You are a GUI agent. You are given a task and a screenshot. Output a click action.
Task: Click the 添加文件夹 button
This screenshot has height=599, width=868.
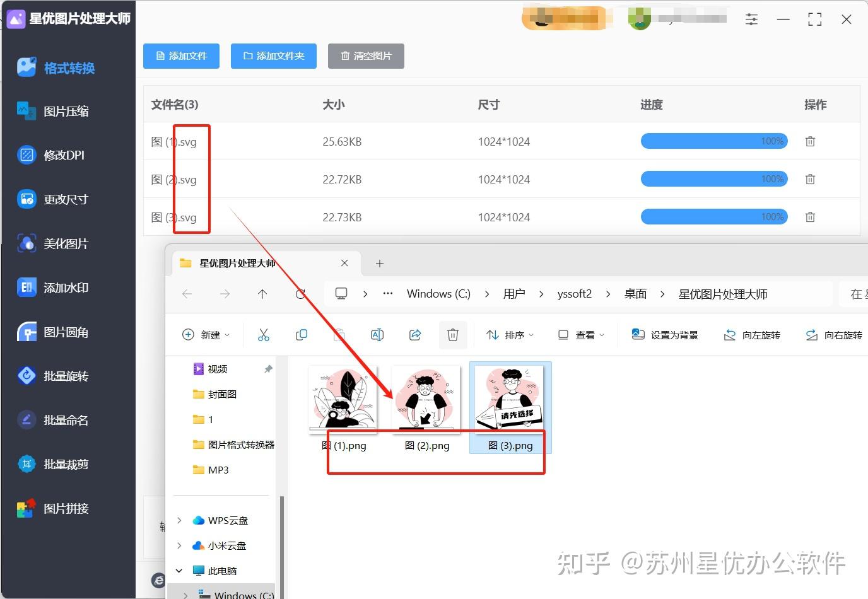(x=273, y=56)
